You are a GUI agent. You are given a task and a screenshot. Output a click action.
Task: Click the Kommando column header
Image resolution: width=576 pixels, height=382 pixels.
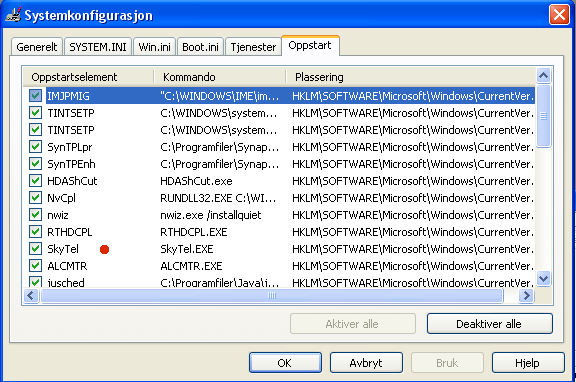click(220, 77)
